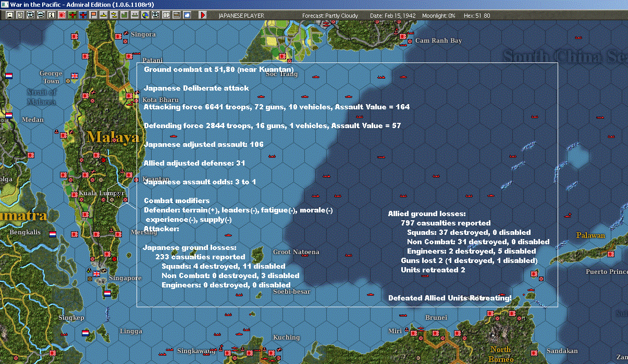Select the Dutch flag beside Lingga
Screen dimensions: 628x364
pyautogui.click(x=85, y=332)
